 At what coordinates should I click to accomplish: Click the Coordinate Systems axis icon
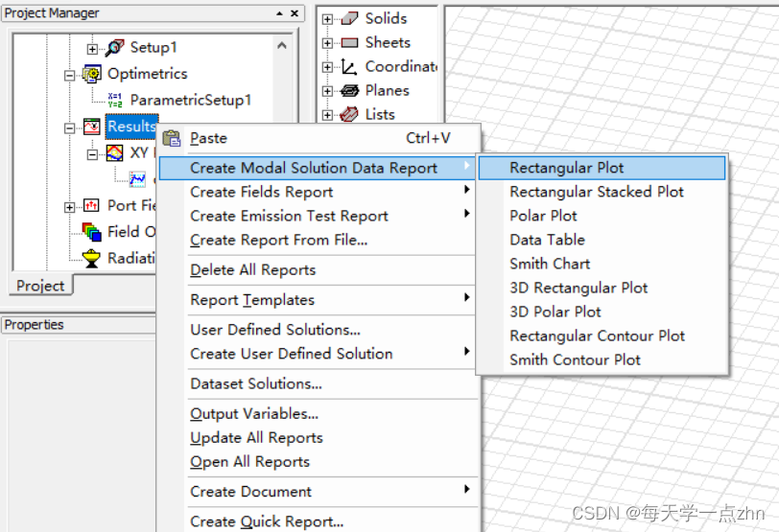(349, 66)
